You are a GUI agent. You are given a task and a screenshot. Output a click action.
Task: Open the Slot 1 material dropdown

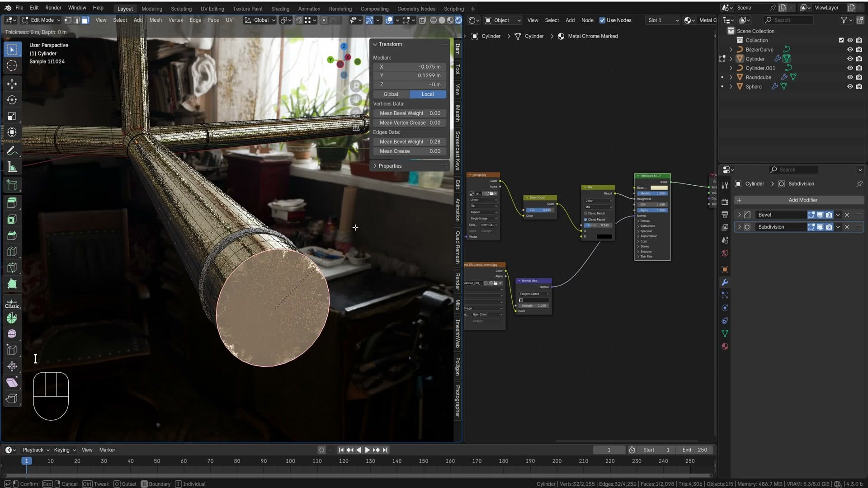click(x=662, y=20)
